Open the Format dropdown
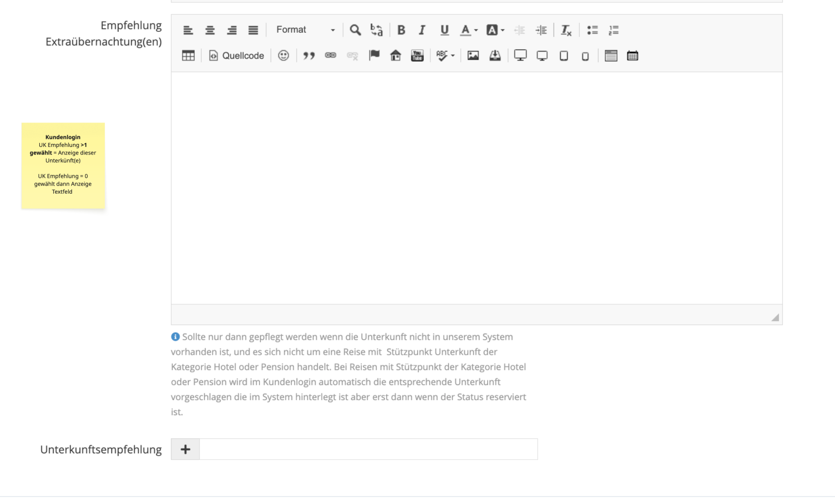The width and height of the screenshot is (835, 504). (305, 30)
